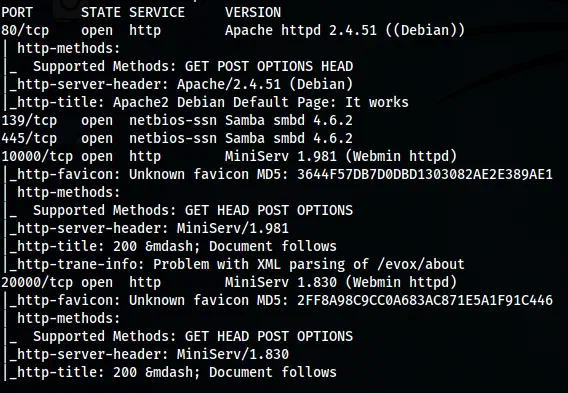
Task: Click MiniServ 1.981 Webmin httpd text
Action: click(341, 156)
